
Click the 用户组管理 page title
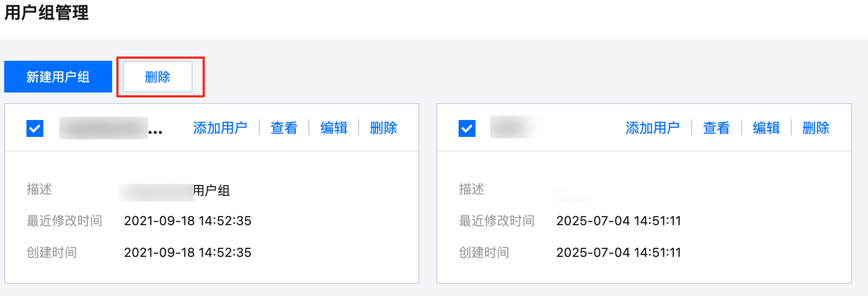click(47, 13)
